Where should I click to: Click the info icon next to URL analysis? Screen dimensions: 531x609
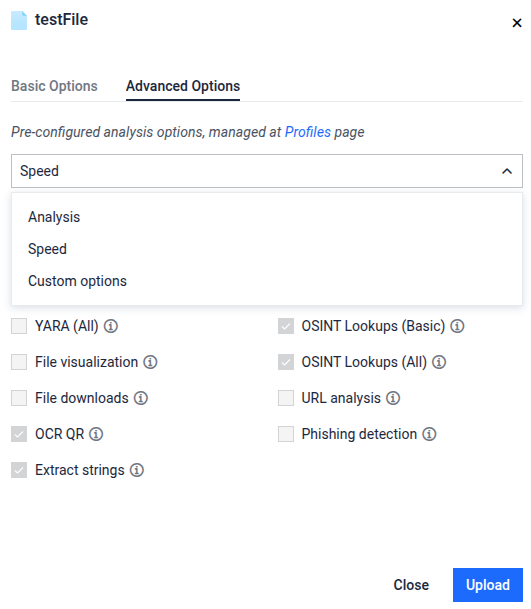393,398
